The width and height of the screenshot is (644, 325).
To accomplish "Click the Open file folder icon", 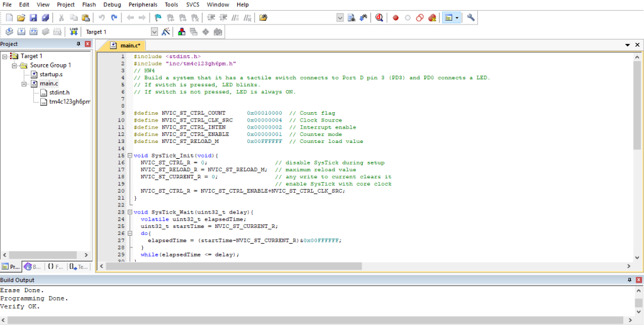I will point(21,18).
